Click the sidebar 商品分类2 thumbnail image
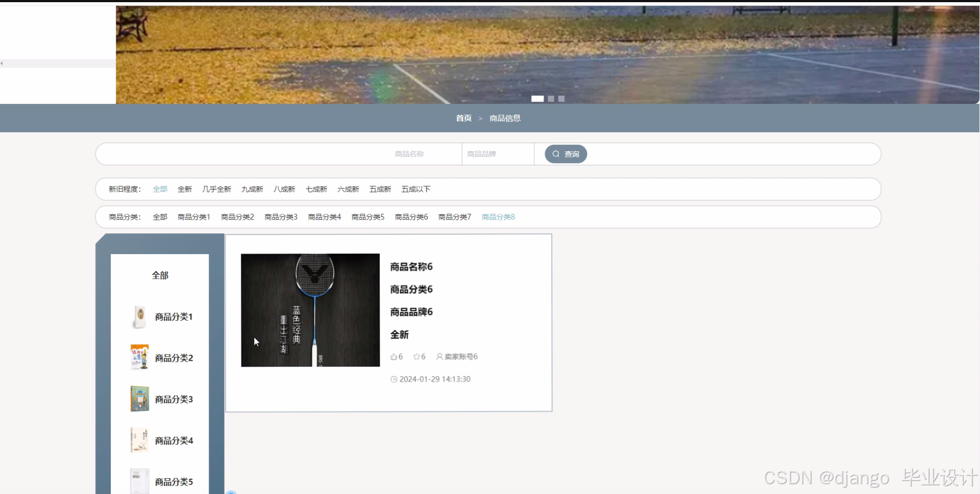980x494 pixels. coord(140,357)
